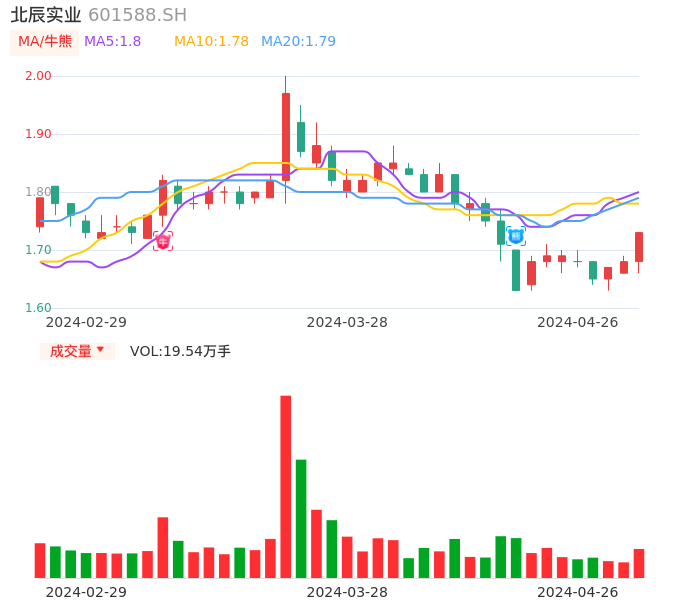Screen dimensions: 686x606
Task: Click the 2024-02-29 date label under the candlestick chart
Action: [86, 322]
